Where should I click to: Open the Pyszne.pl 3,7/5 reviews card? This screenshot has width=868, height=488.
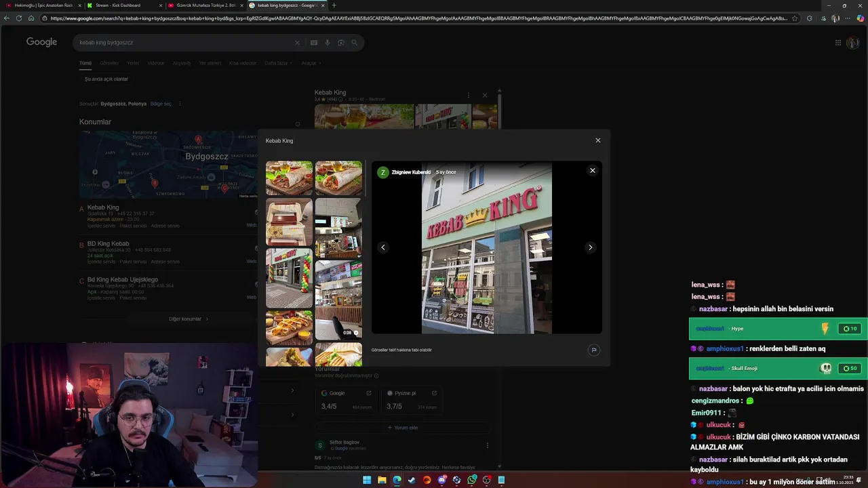click(x=412, y=400)
